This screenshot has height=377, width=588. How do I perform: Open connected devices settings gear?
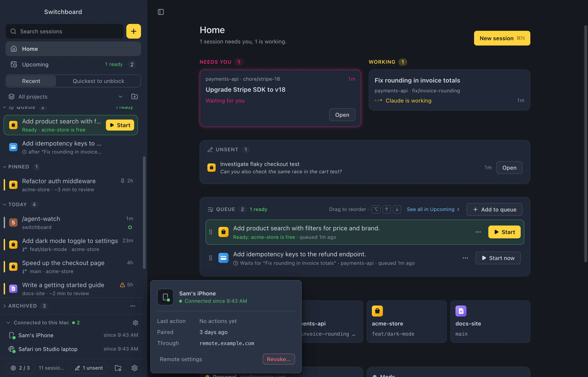click(136, 323)
